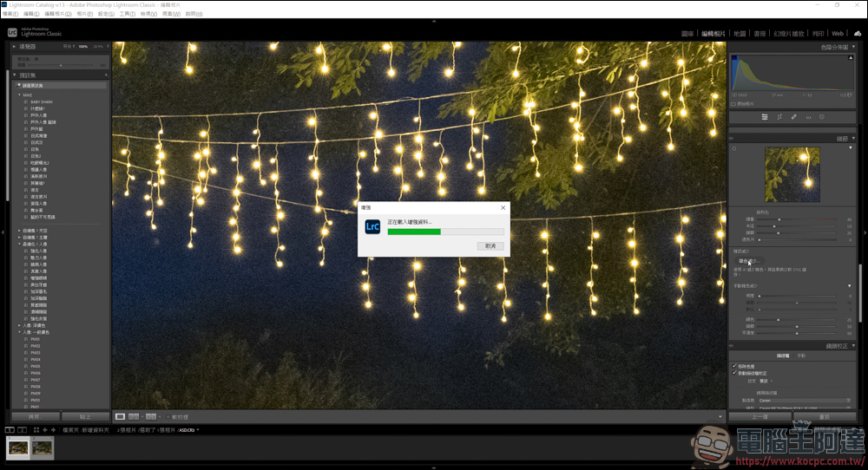Switch to the 手動 lens correction tab
The height and width of the screenshot is (470, 868).
click(801, 356)
